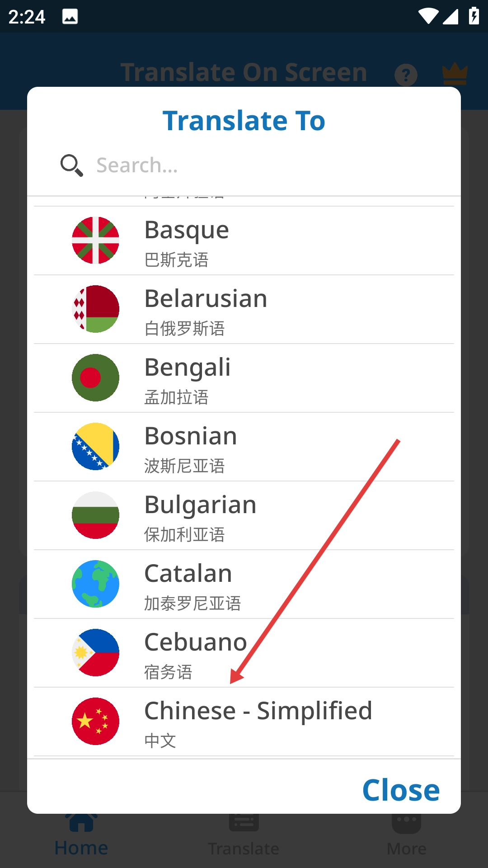Tap the Basque flag icon

[x=95, y=240]
